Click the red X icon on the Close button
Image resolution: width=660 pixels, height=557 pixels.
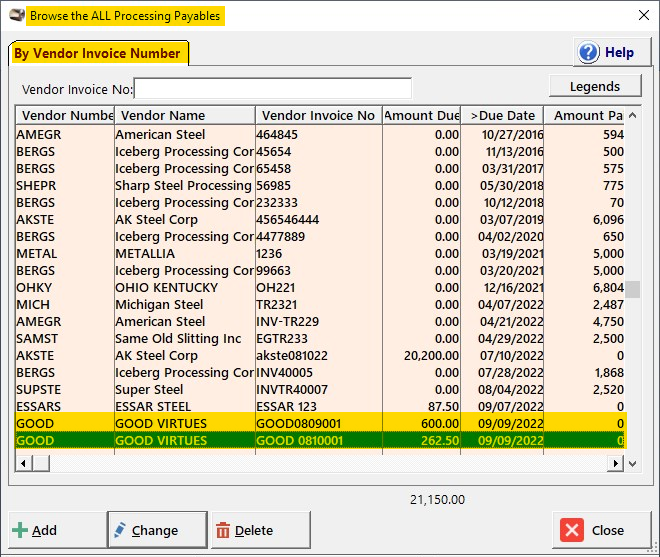click(x=572, y=530)
